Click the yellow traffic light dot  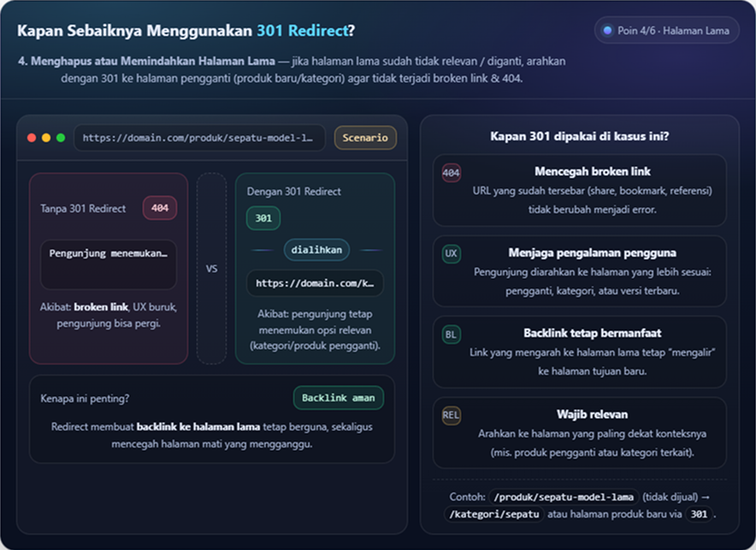pos(48,138)
